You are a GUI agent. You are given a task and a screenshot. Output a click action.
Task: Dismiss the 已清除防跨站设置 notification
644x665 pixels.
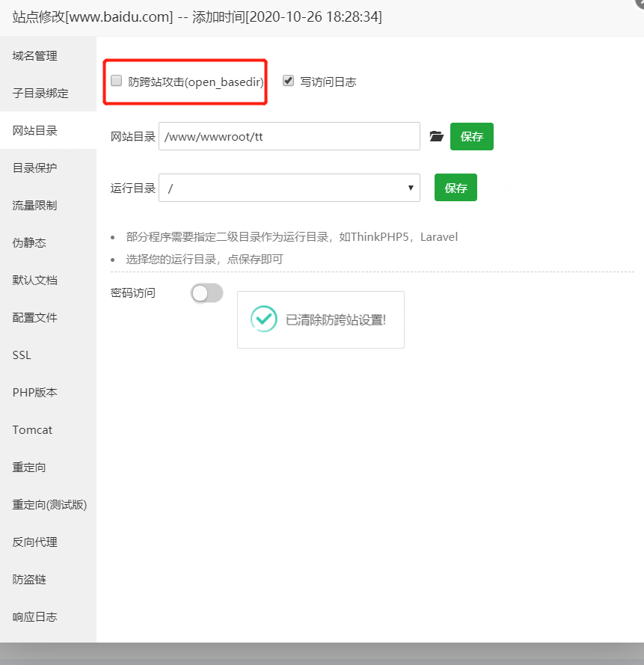click(320, 320)
